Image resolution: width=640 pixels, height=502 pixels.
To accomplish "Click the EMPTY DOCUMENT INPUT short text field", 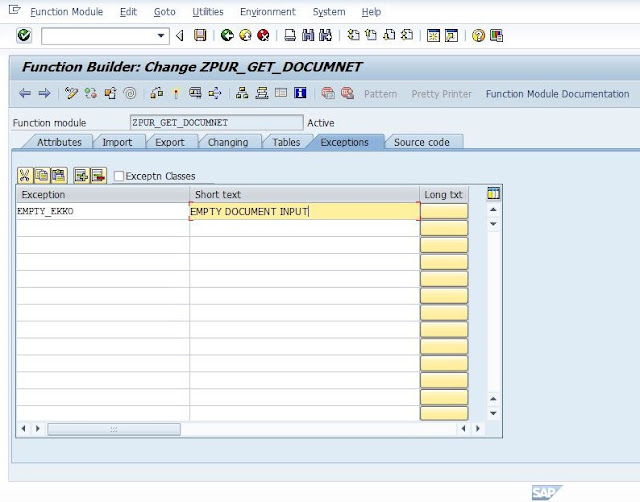I will point(304,211).
